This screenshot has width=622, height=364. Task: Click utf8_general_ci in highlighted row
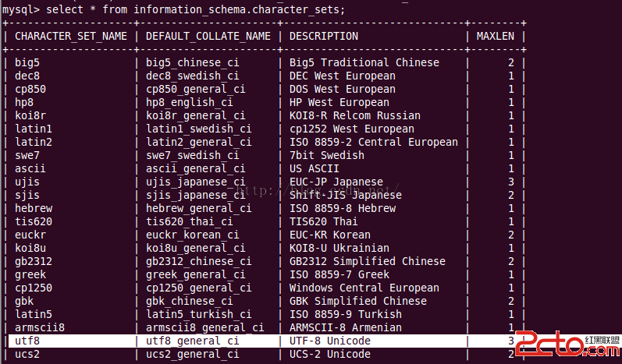(x=193, y=341)
